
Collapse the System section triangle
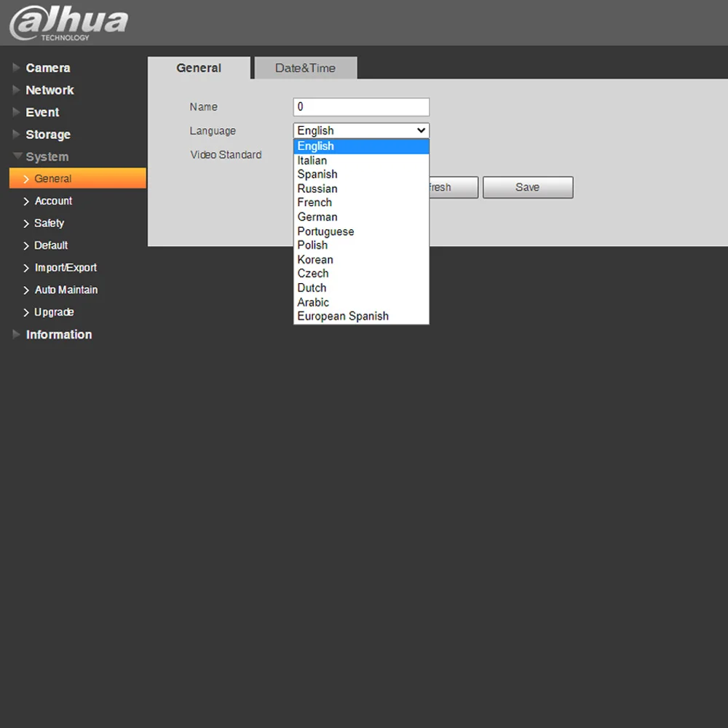(x=17, y=156)
